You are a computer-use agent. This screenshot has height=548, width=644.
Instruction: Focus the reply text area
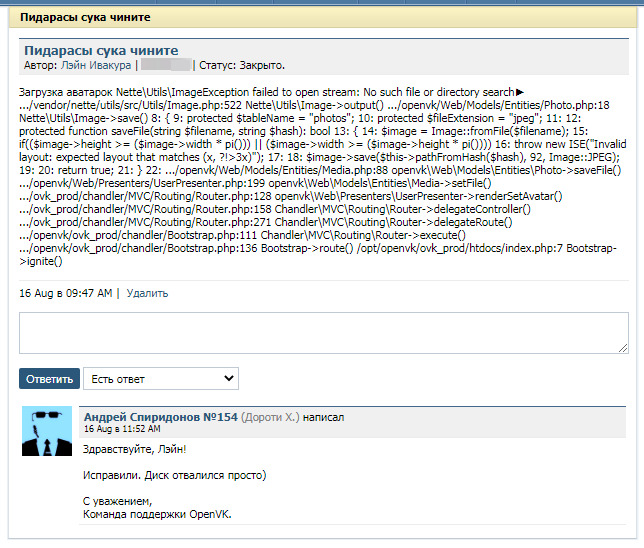click(322, 332)
